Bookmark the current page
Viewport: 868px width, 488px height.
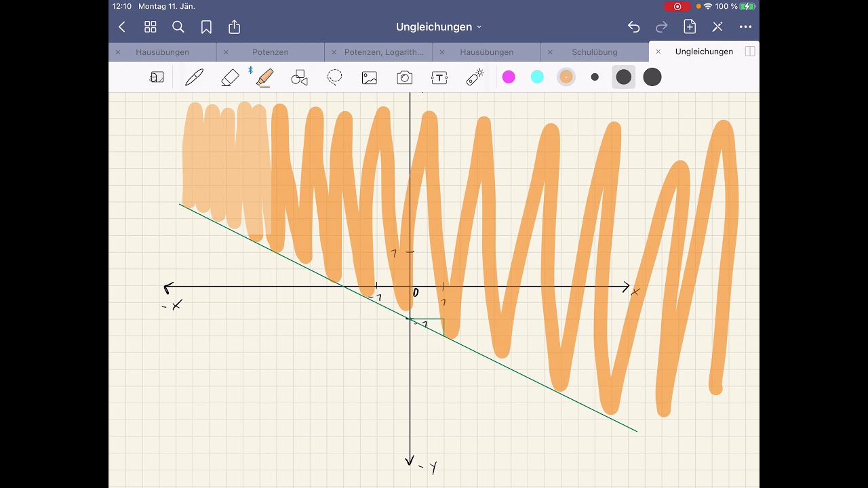pyautogui.click(x=206, y=27)
